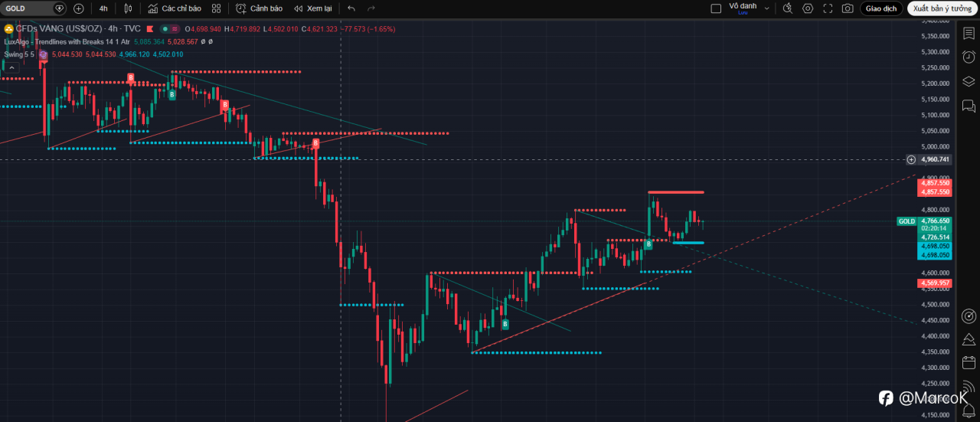
Task: Open the 4h timeframe selector
Action: click(103, 8)
